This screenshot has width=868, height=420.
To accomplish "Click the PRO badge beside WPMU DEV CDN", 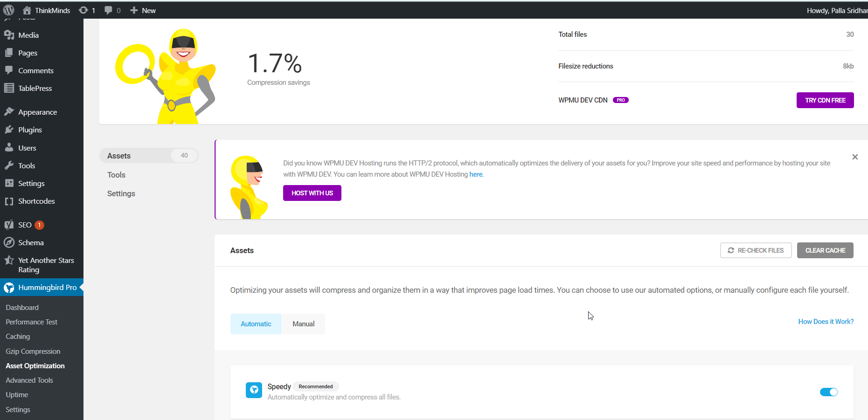I will 621,100.
